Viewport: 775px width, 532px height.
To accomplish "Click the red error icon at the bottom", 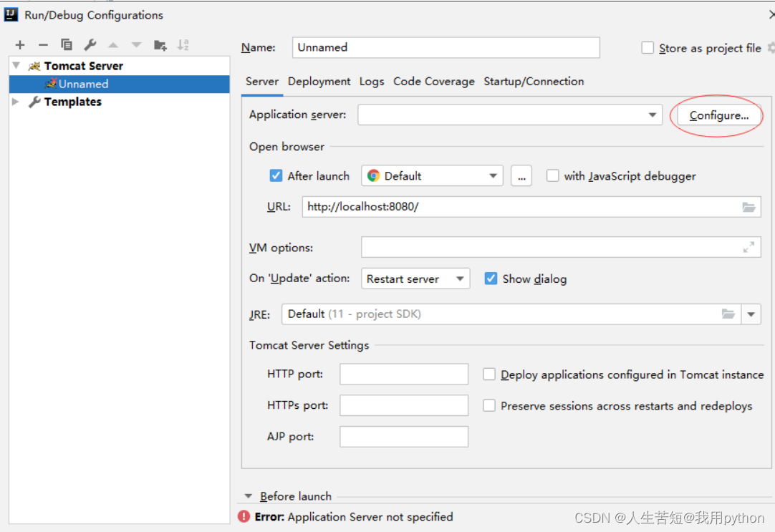I will pyautogui.click(x=244, y=516).
